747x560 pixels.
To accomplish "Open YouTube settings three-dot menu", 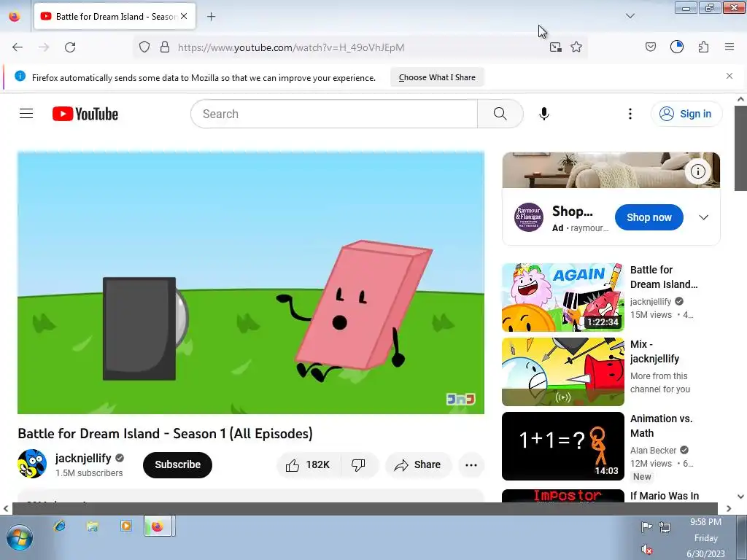I will (x=630, y=114).
